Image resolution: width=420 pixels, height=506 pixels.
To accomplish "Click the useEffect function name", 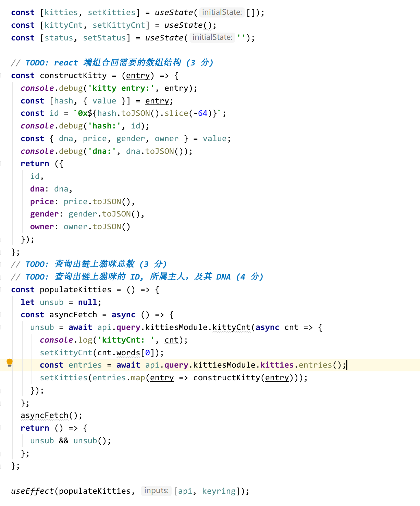I will [x=33, y=491].
